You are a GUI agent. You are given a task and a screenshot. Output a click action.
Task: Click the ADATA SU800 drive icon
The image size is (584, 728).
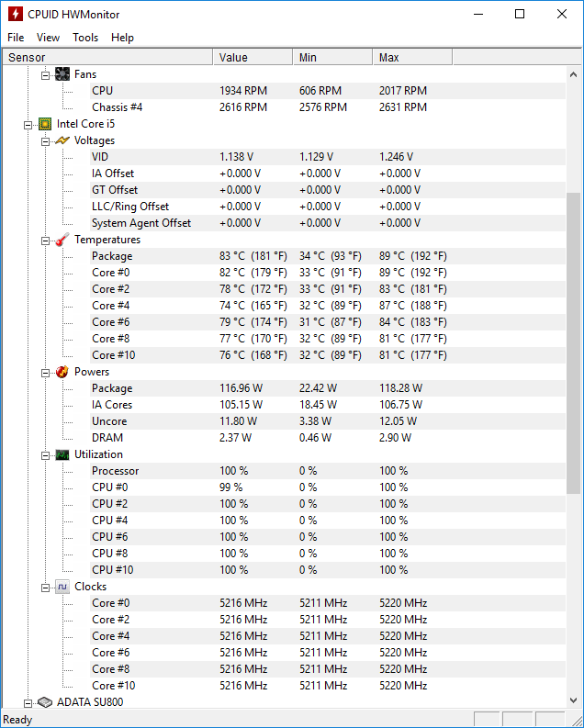(45, 702)
